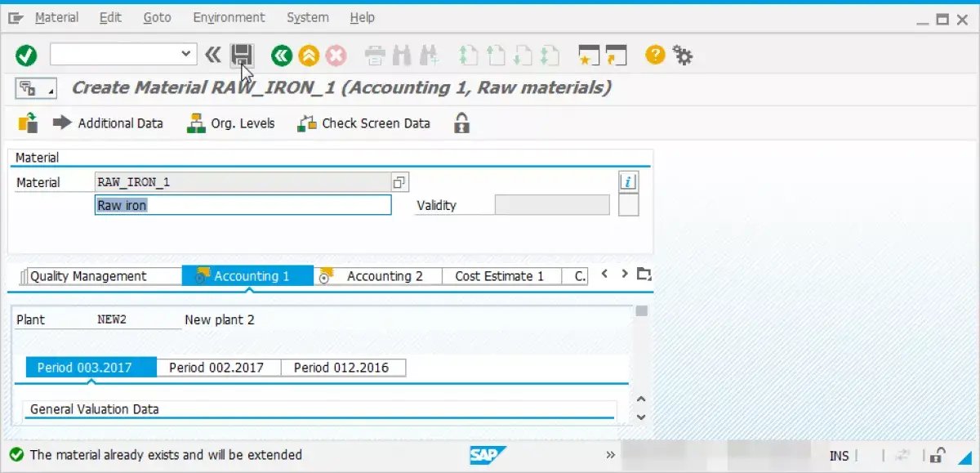The height and width of the screenshot is (473, 980).
Task: Move the tab strip right with the arrow
Action: click(x=624, y=274)
